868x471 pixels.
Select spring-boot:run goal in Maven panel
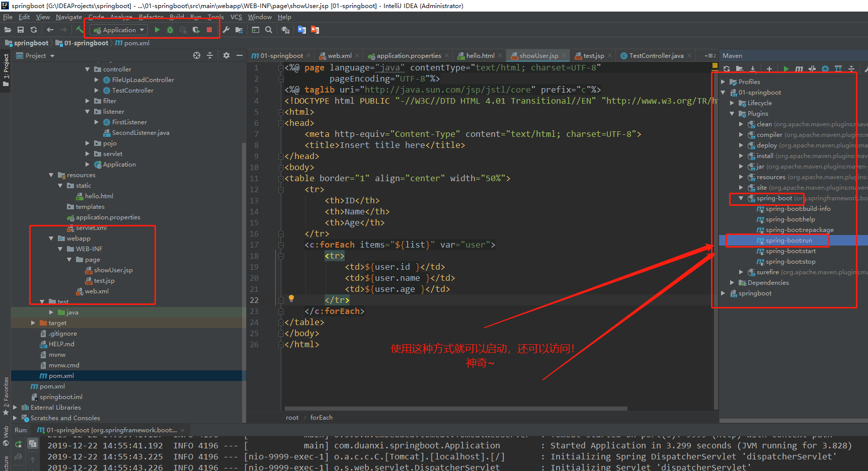[x=788, y=241]
